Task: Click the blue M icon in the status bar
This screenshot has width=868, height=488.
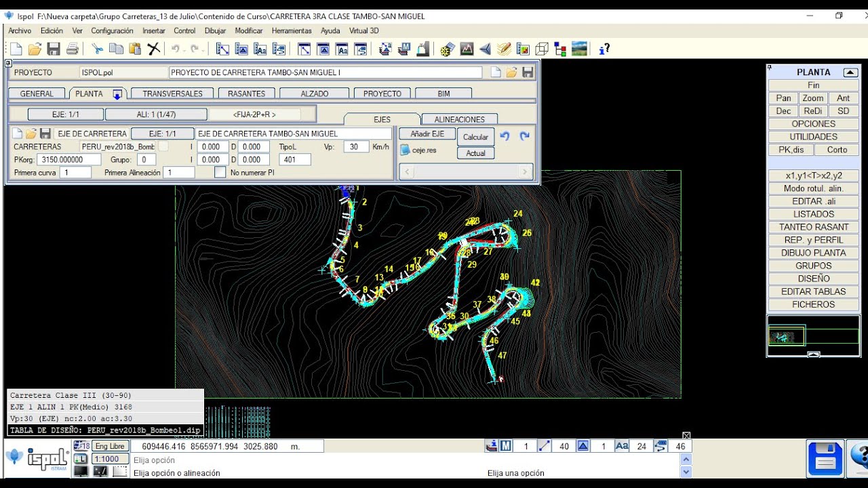Action: (x=506, y=446)
